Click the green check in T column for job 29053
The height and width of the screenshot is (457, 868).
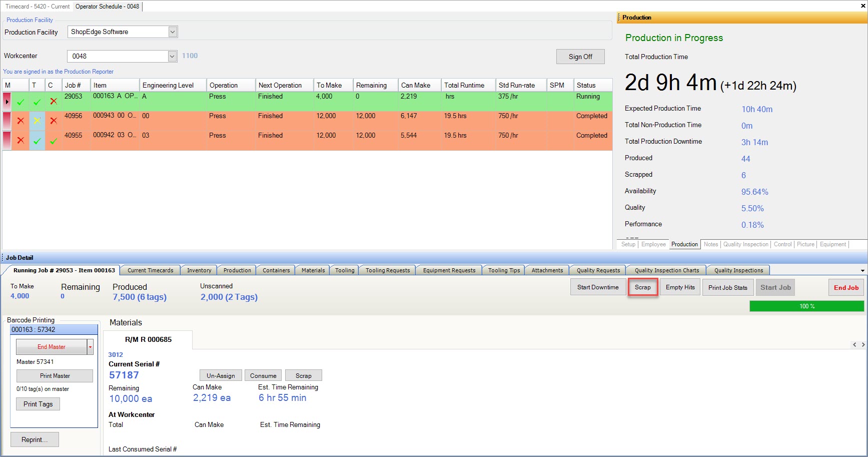click(37, 102)
